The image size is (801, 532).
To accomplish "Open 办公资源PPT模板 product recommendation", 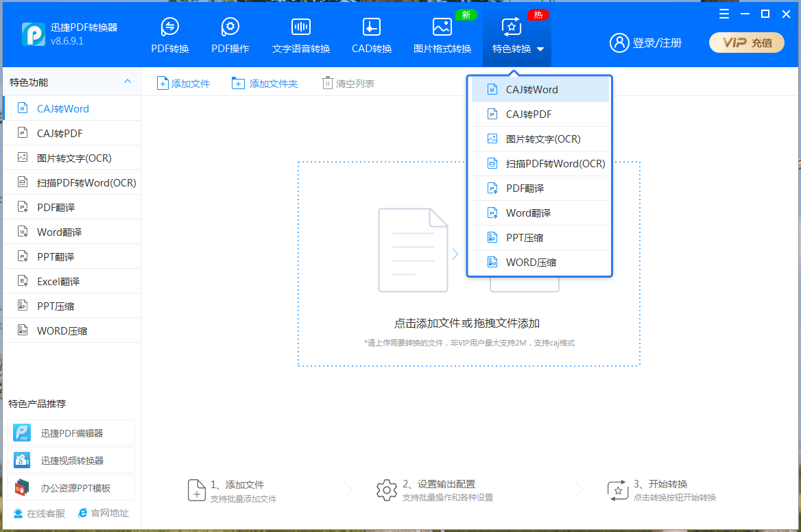I will (71, 488).
